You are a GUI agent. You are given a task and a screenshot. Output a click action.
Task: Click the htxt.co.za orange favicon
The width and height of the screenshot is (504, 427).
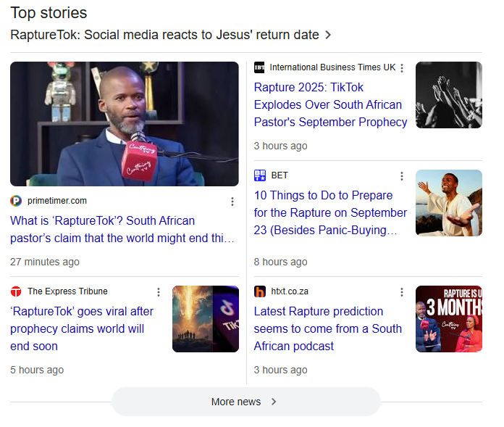[x=260, y=291]
